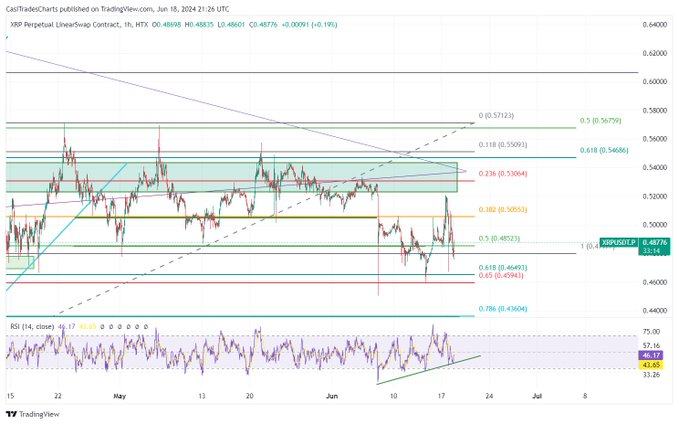This screenshot has width=679, height=424.
Task: Click the 13 date label on time axis
Action: 201,396
